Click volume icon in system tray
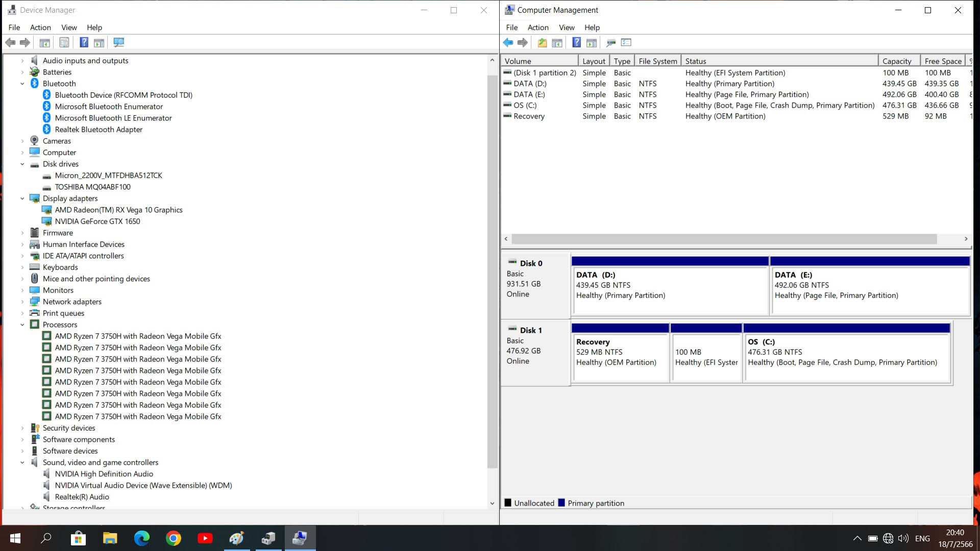The image size is (980, 551). 903,538
